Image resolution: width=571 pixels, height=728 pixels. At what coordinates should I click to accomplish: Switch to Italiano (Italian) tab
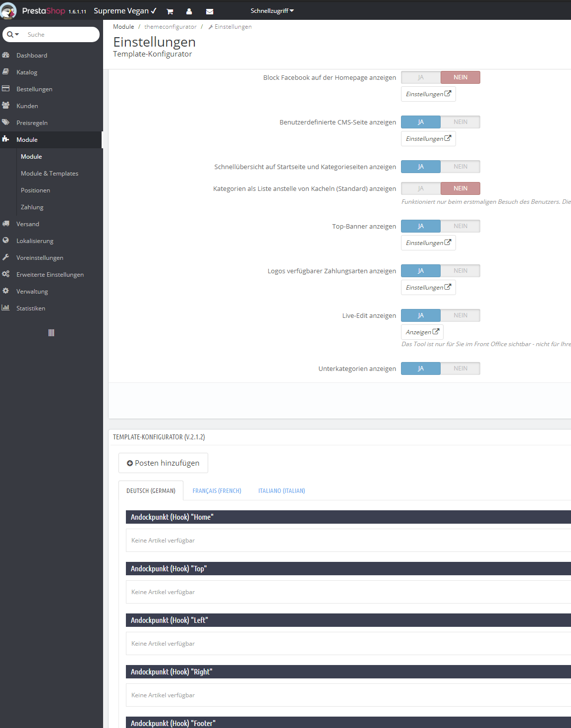[x=282, y=490]
